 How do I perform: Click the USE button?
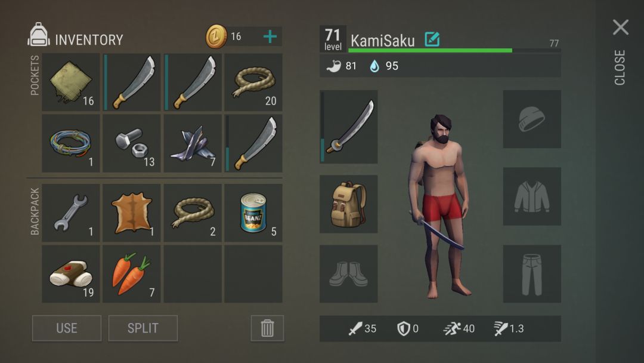pyautogui.click(x=67, y=328)
